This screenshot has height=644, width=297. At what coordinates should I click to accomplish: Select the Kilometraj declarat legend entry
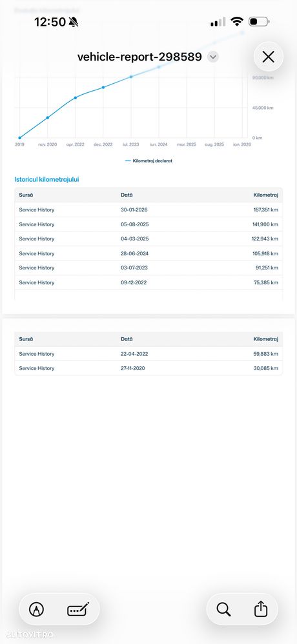(x=148, y=161)
